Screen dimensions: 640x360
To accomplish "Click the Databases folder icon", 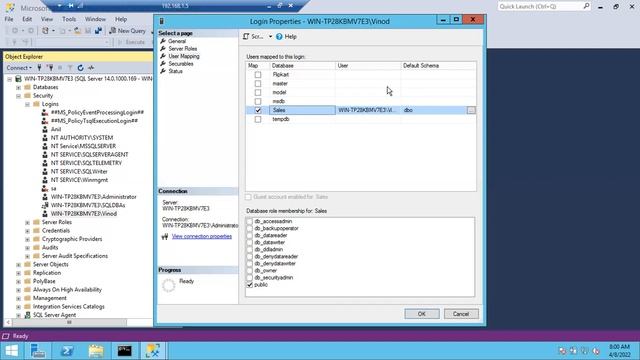I will pos(28,87).
